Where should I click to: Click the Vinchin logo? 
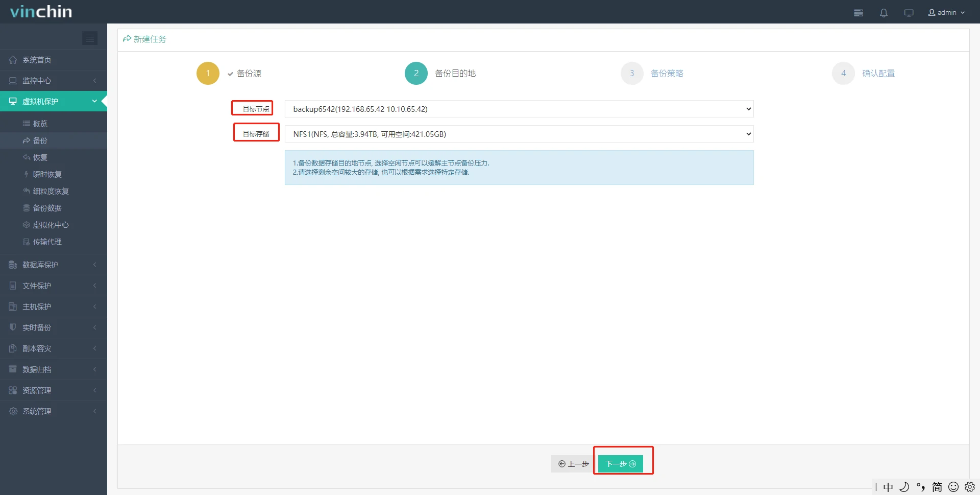[41, 12]
